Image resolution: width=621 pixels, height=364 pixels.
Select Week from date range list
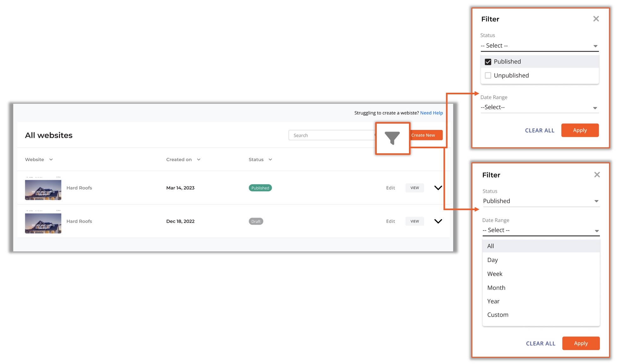[x=495, y=274]
